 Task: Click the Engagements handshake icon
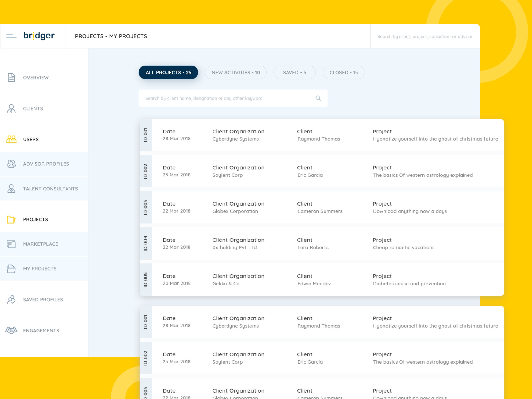coord(11,331)
